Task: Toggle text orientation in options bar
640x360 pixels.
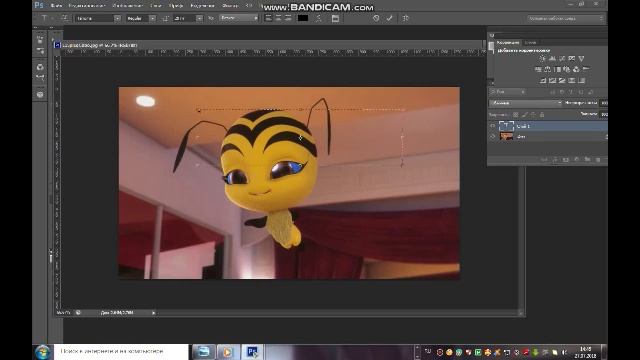Action: coord(64,18)
